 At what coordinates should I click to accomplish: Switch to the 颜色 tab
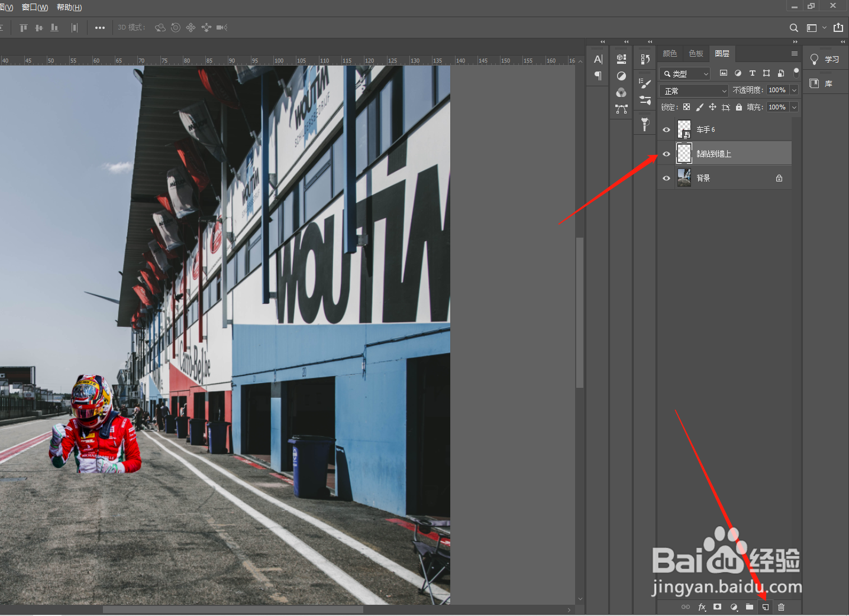(x=670, y=53)
